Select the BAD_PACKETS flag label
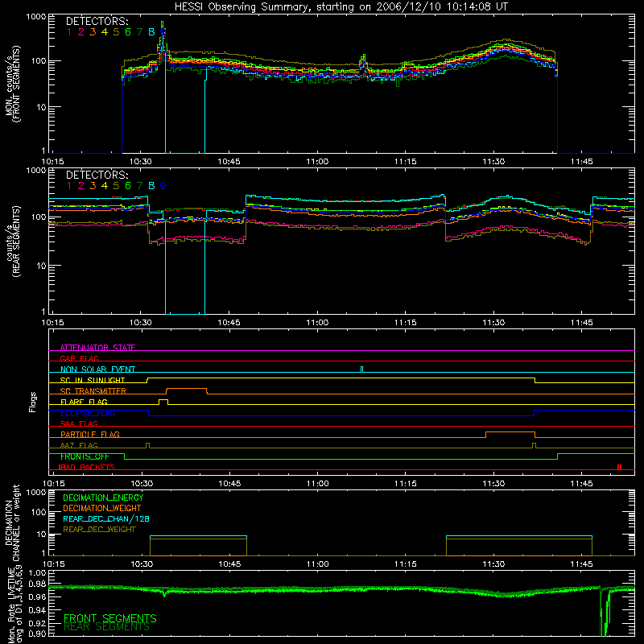Screen dimensions: 644x644 tap(87, 467)
